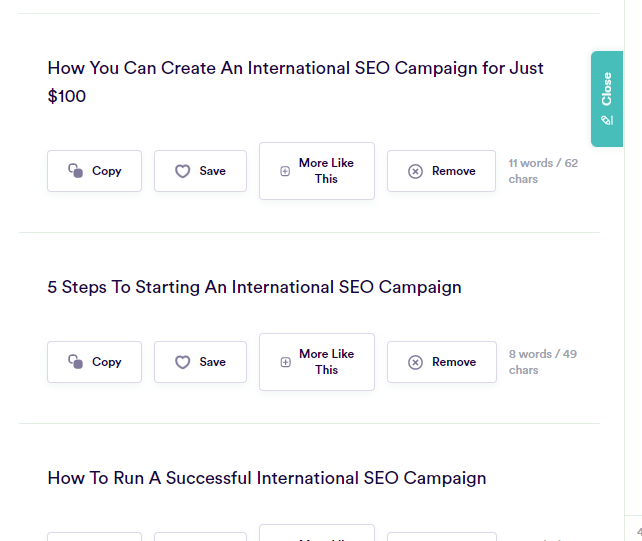Image resolution: width=642 pixels, height=541 pixels.
Task: Click plus icon in first More Like This
Action: pyautogui.click(x=285, y=171)
